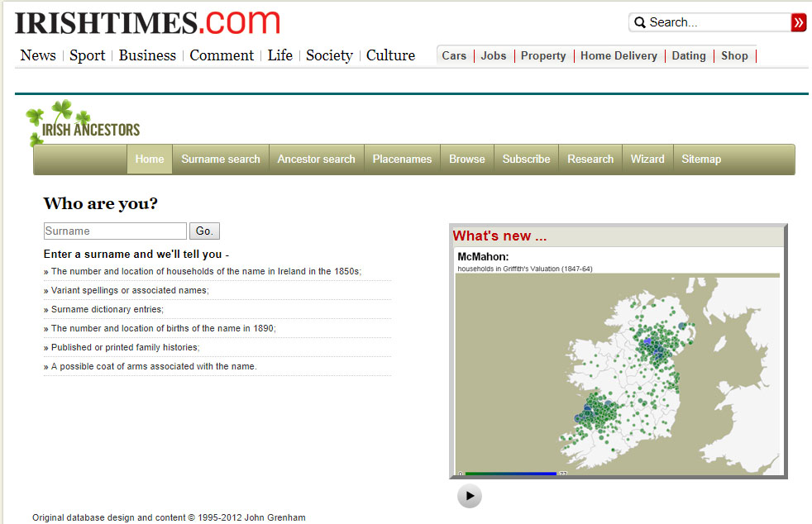The width and height of the screenshot is (812, 524).
Task: Click "households in Griffith's Valuation (1847-64)" caption
Action: 525,269
